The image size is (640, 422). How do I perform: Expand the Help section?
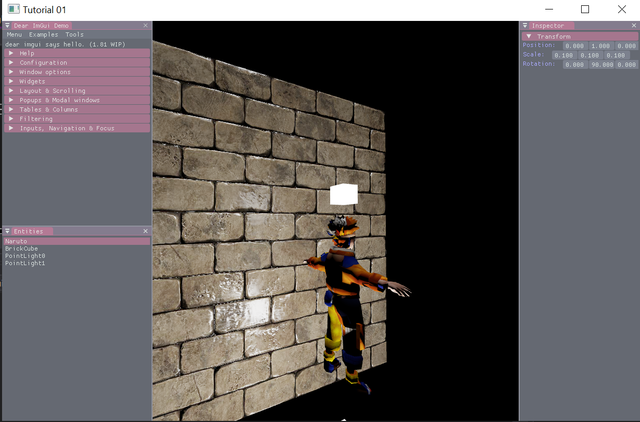tap(77, 53)
